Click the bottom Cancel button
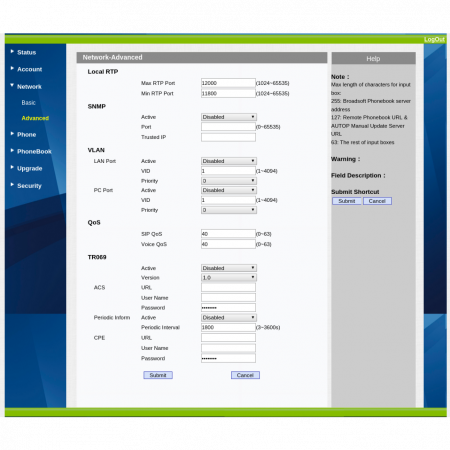Image resolution: width=450 pixels, height=450 pixels. pyautogui.click(x=245, y=375)
